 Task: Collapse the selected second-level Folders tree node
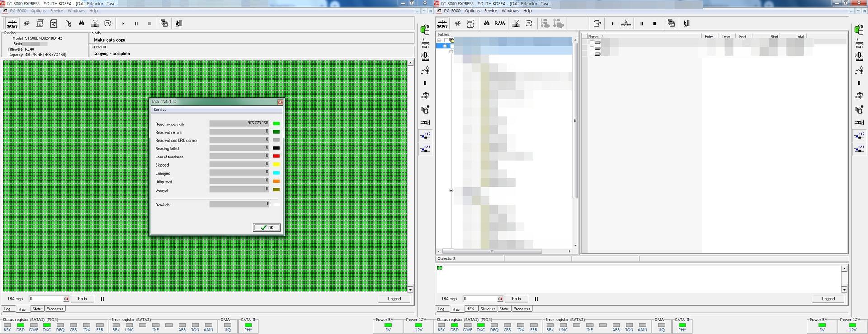[445, 46]
